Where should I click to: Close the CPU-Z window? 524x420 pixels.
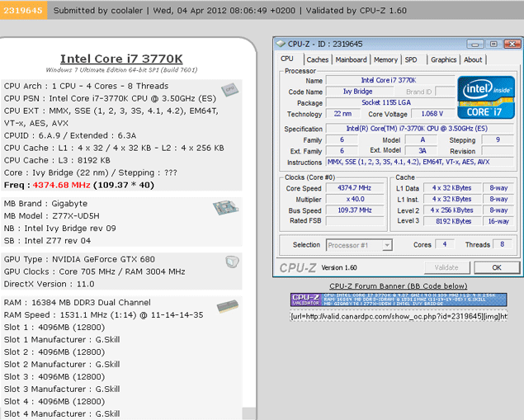click(x=512, y=44)
